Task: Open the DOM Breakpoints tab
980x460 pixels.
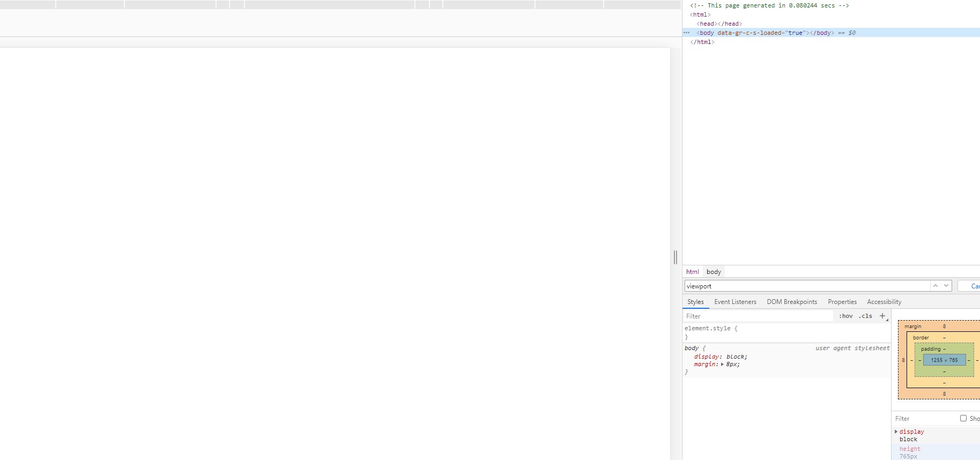Action: (792, 302)
